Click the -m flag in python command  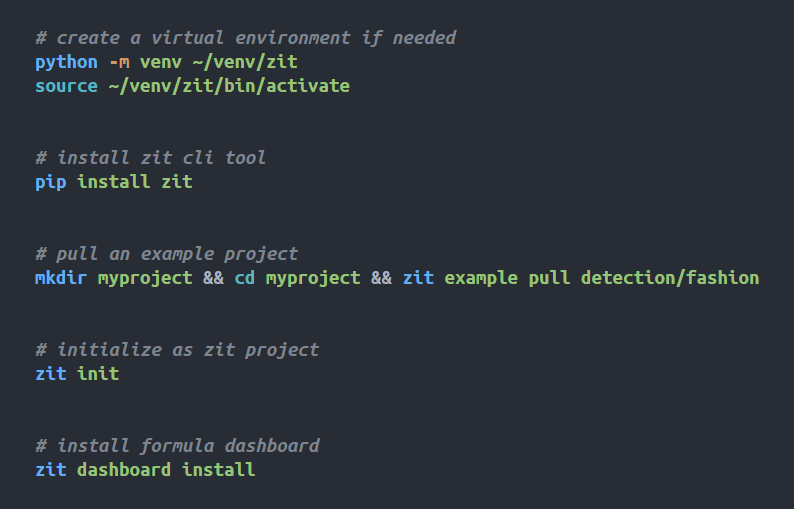120,62
